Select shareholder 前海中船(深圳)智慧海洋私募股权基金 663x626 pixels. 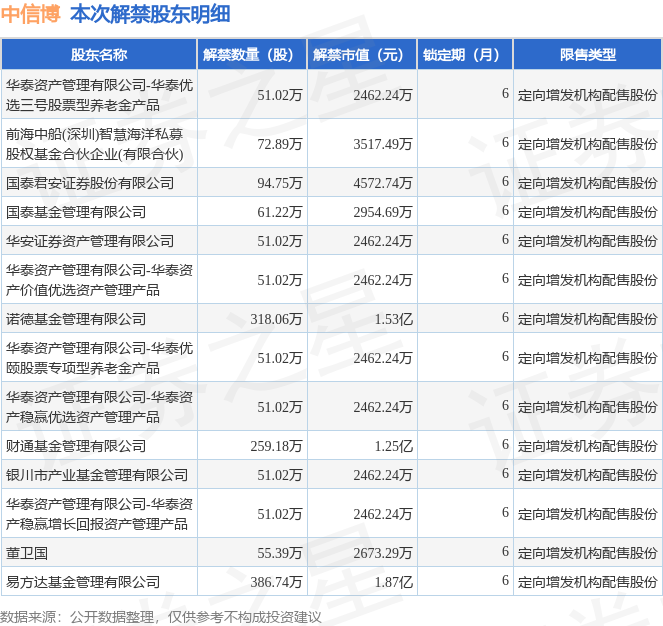tap(95, 144)
